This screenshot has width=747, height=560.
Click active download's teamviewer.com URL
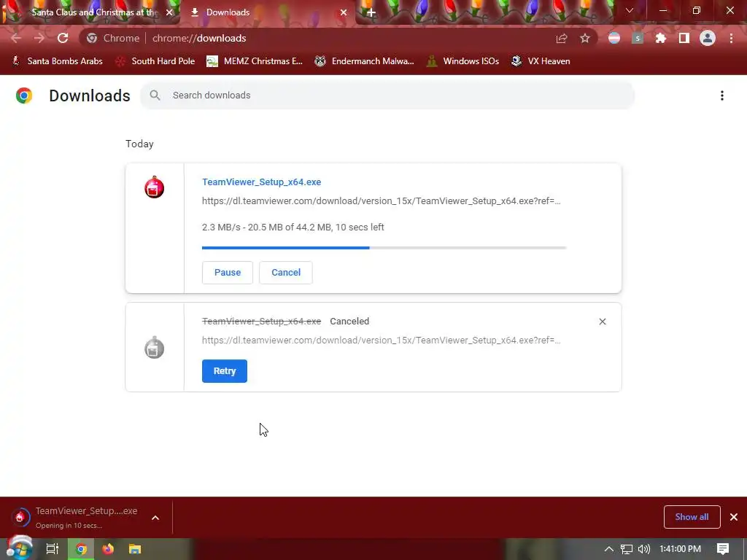coord(381,201)
